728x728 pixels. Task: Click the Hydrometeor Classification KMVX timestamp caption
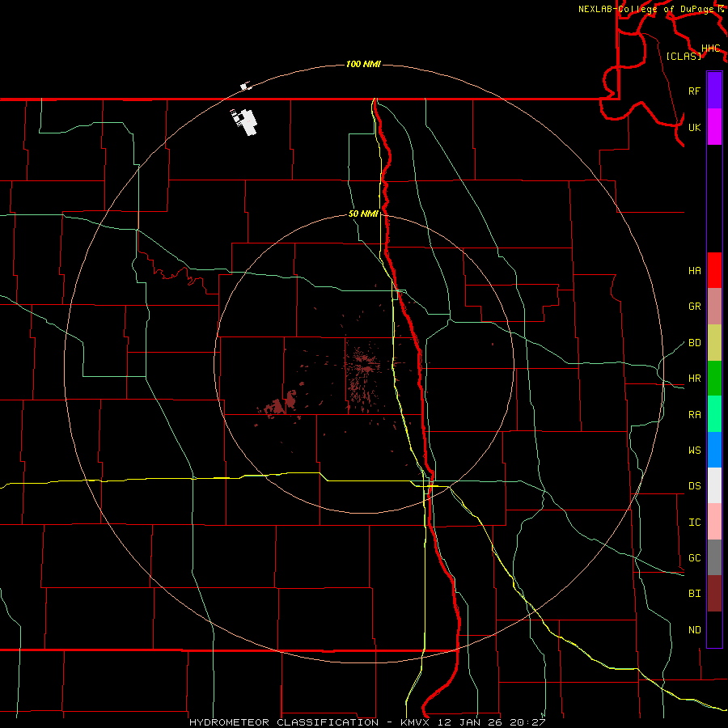(366, 722)
